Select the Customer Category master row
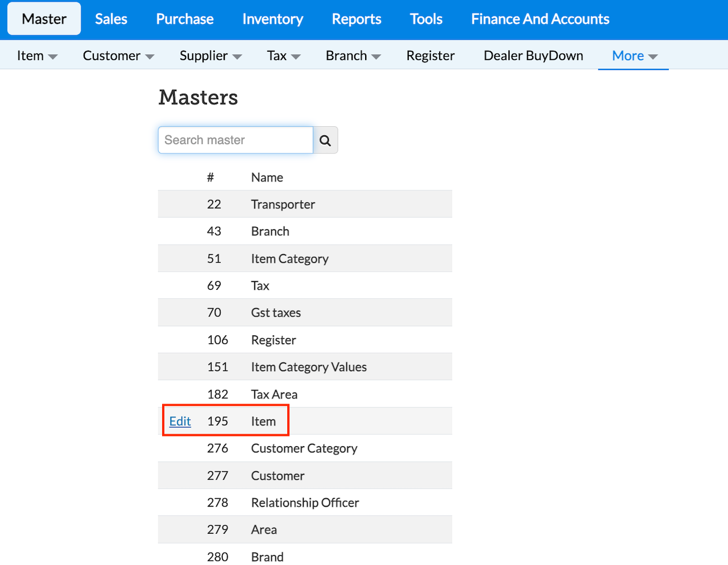This screenshot has width=728, height=565. point(304,448)
